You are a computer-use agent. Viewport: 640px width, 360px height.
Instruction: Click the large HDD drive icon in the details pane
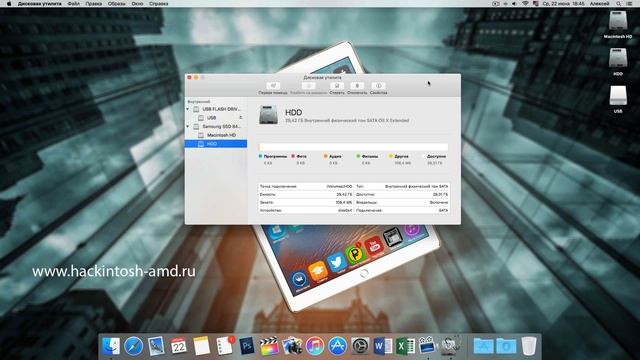coord(269,115)
